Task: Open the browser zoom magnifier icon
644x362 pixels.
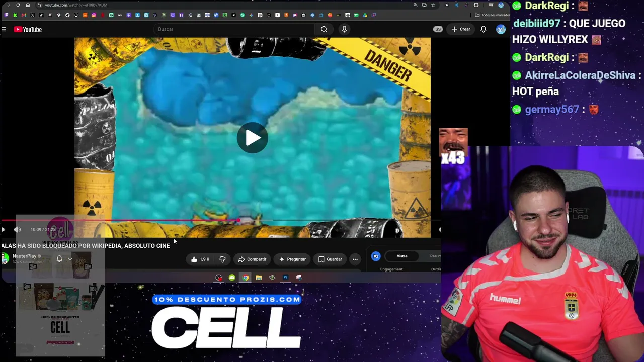Action: (x=415, y=5)
